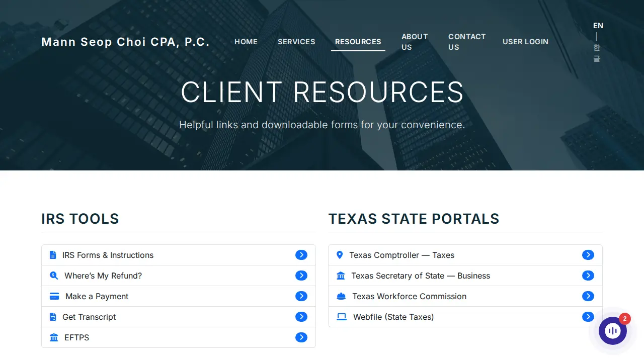This screenshot has width=644, height=362.
Task: Click the TEXAS STATE PORTALS heading
Action: point(414,219)
